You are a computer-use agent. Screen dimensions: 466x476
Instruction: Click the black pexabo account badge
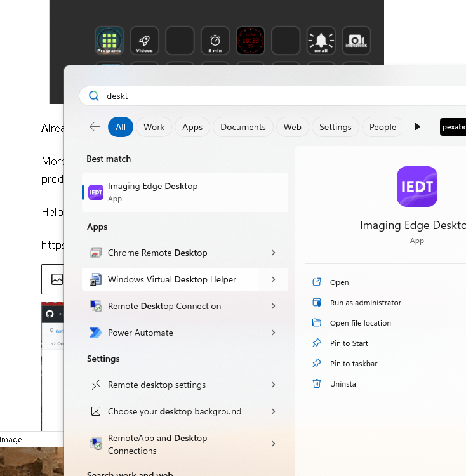(453, 127)
